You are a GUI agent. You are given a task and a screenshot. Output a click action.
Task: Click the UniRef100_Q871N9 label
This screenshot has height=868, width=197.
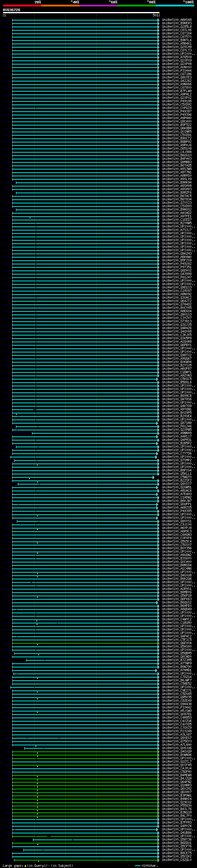click(x=177, y=423)
